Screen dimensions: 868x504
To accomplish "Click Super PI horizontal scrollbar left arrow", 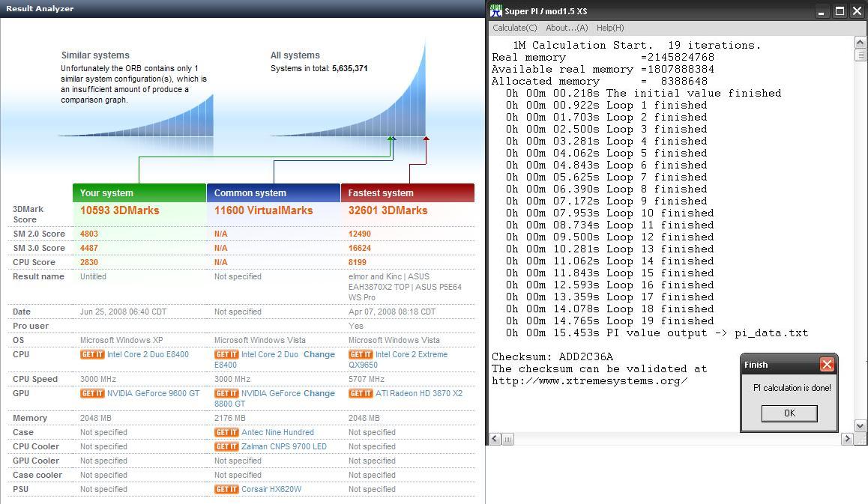I will point(495,439).
